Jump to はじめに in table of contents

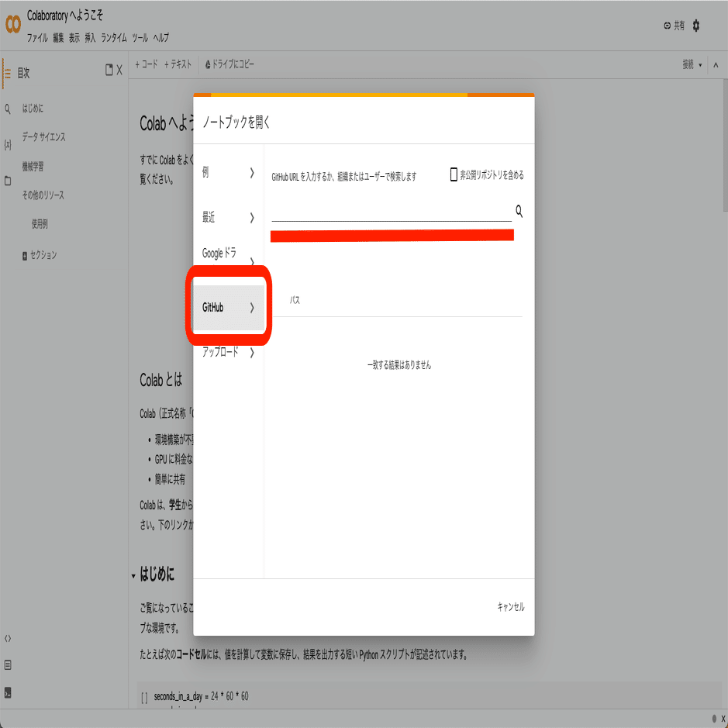pos(33,109)
